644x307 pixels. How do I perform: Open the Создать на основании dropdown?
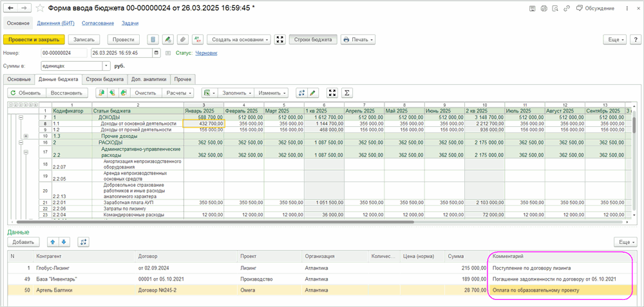point(239,39)
